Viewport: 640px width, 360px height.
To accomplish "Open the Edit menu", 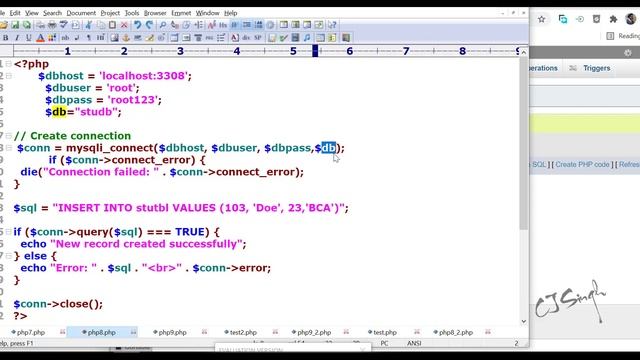I will pyautogui.click(x=15, y=13).
